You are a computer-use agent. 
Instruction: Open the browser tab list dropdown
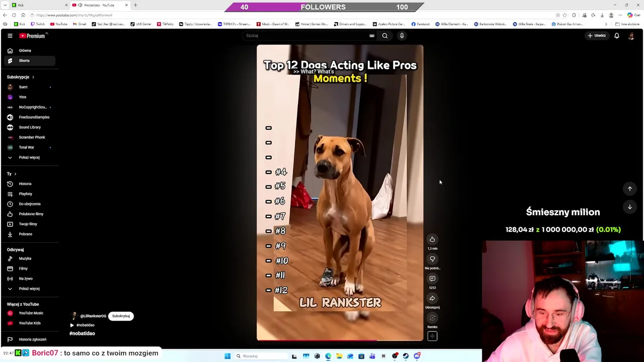pyautogui.click(x=5, y=5)
